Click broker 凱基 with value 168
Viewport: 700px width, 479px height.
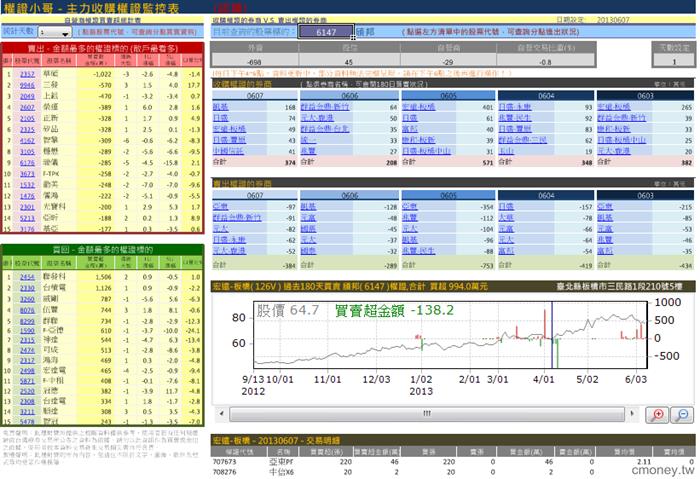click(x=221, y=107)
